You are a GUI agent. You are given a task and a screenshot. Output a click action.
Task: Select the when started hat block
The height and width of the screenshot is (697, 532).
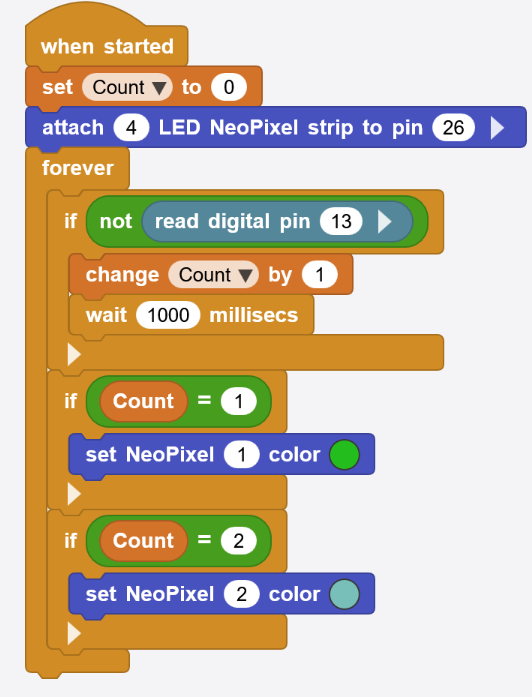107,46
